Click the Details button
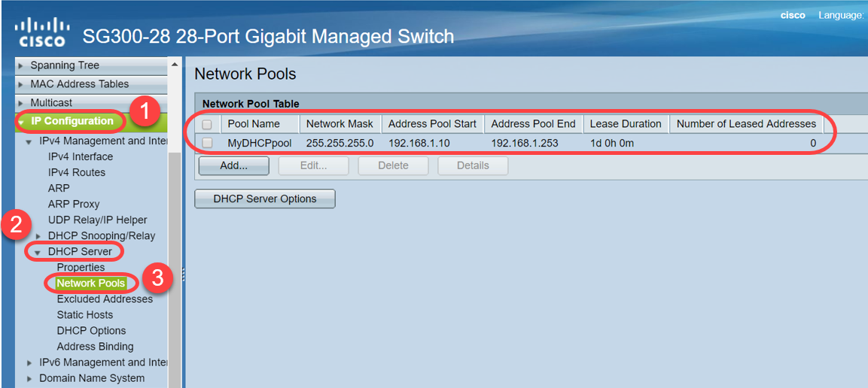The image size is (868, 388). 473,165
